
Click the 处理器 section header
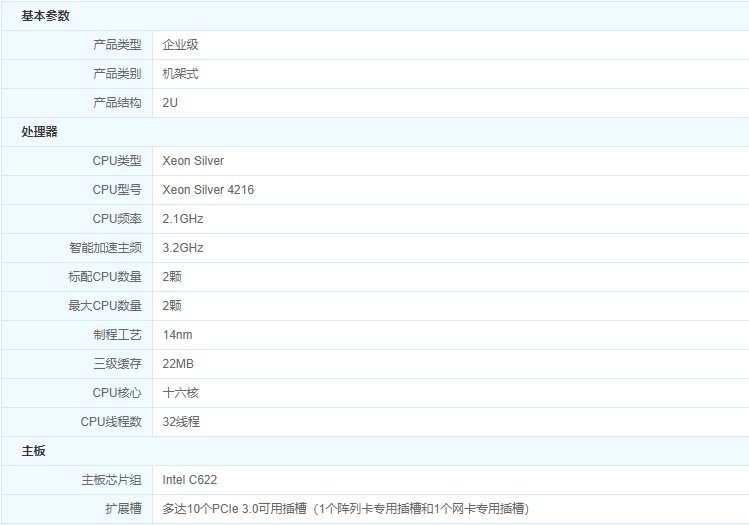[x=40, y=132]
